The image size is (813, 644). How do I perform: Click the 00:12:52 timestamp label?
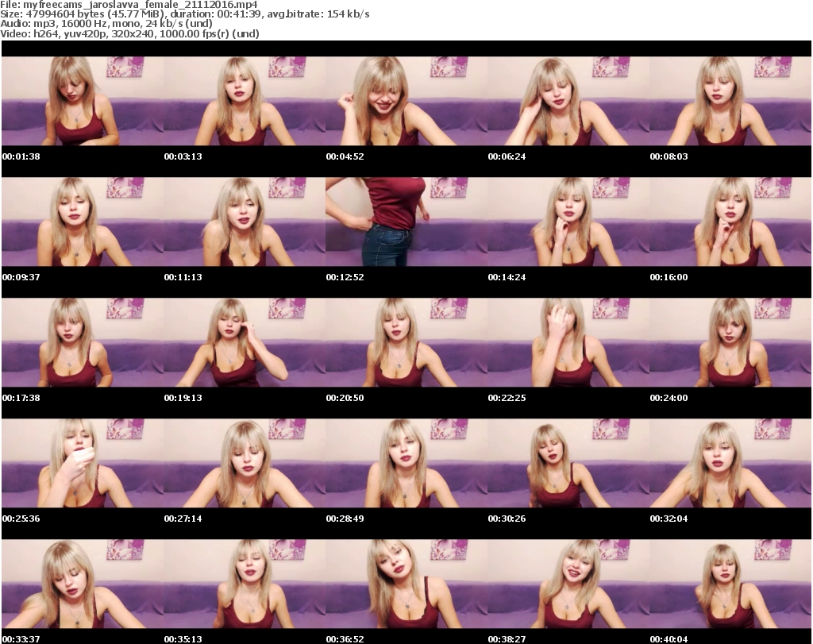point(345,277)
